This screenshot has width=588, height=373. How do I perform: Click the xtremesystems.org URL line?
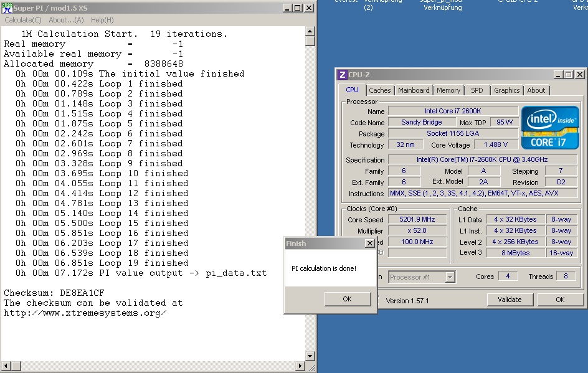click(x=85, y=313)
